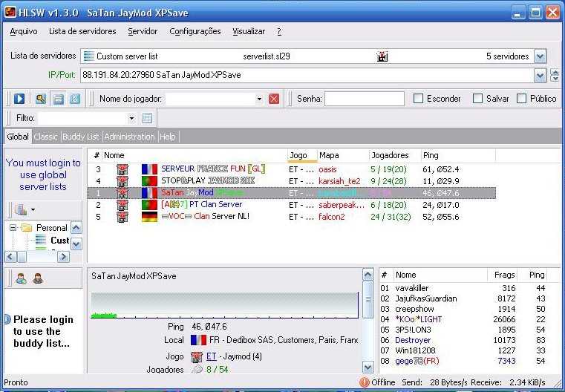Image resolution: width=565 pixels, height=392 pixels.
Task: Open the Visualizar menu
Action: 249,31
